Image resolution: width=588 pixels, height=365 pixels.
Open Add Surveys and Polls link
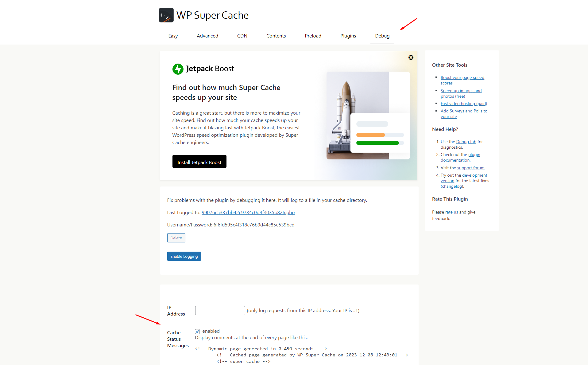(x=464, y=114)
